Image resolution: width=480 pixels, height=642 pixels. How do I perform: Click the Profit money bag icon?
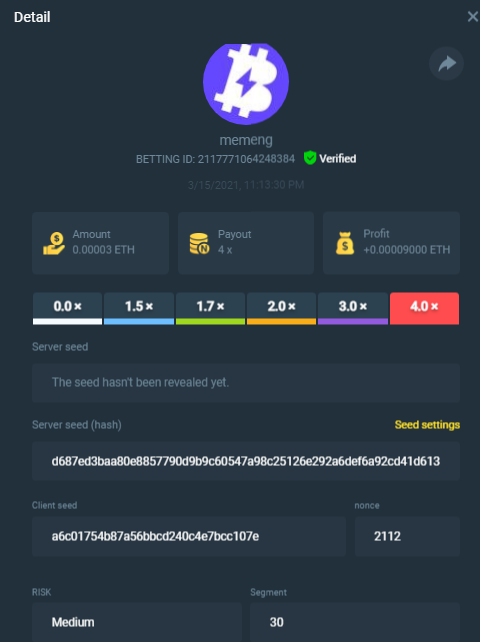[x=345, y=243]
